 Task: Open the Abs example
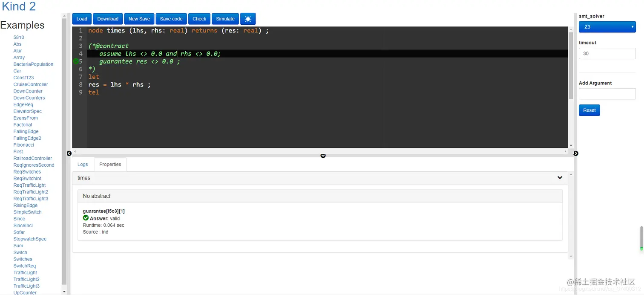[17, 44]
